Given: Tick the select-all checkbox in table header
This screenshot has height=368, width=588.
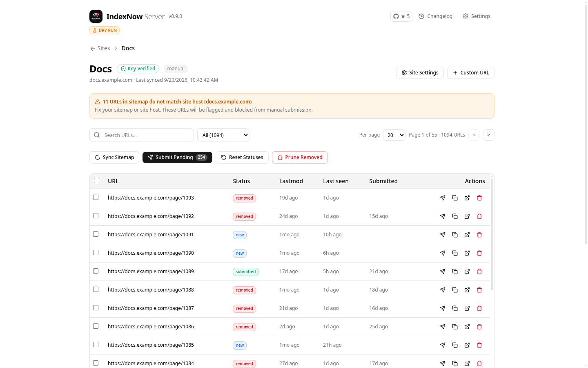Looking at the screenshot, I should (97, 181).
